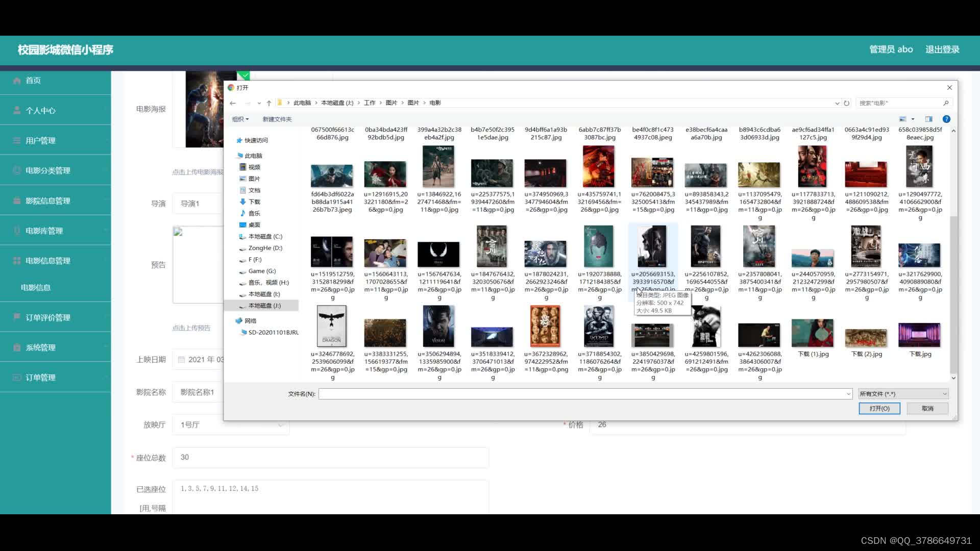This screenshot has width=980, height=551.
Task: Open the recent locations dropdown arrow
Action: click(259, 103)
